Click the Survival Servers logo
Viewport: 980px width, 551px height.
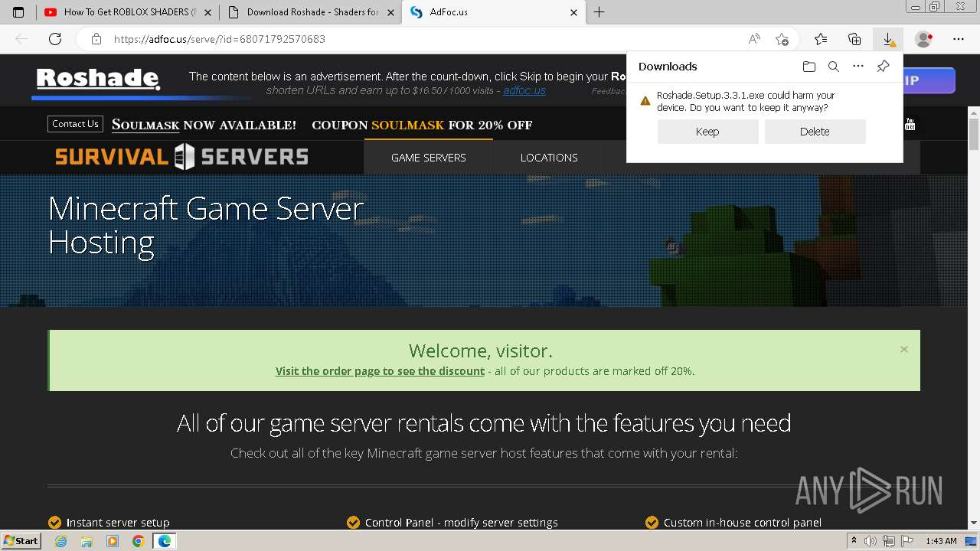tap(181, 157)
